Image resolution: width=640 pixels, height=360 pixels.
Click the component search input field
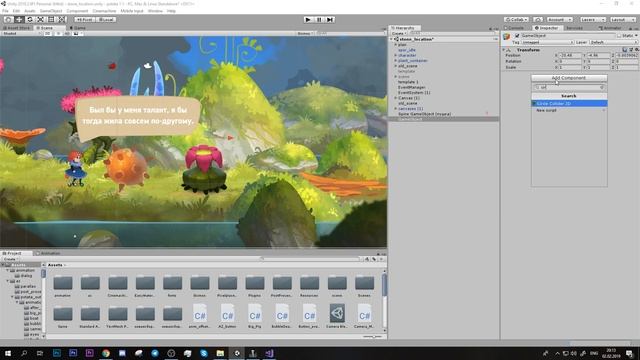[569, 87]
